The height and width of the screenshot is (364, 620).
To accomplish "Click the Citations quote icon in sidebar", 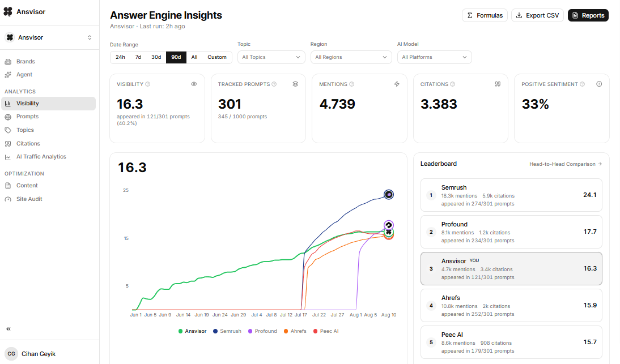I will [8, 144].
